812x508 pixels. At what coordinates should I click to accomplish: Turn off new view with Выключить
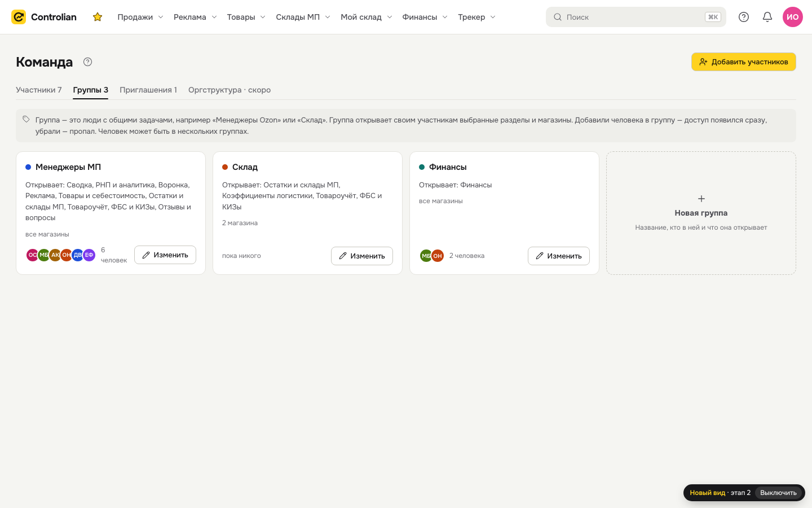click(778, 493)
